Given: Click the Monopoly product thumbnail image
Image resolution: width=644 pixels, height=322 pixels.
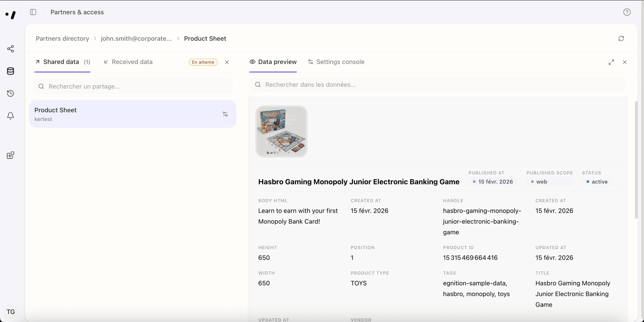Looking at the screenshot, I should coord(281,132).
